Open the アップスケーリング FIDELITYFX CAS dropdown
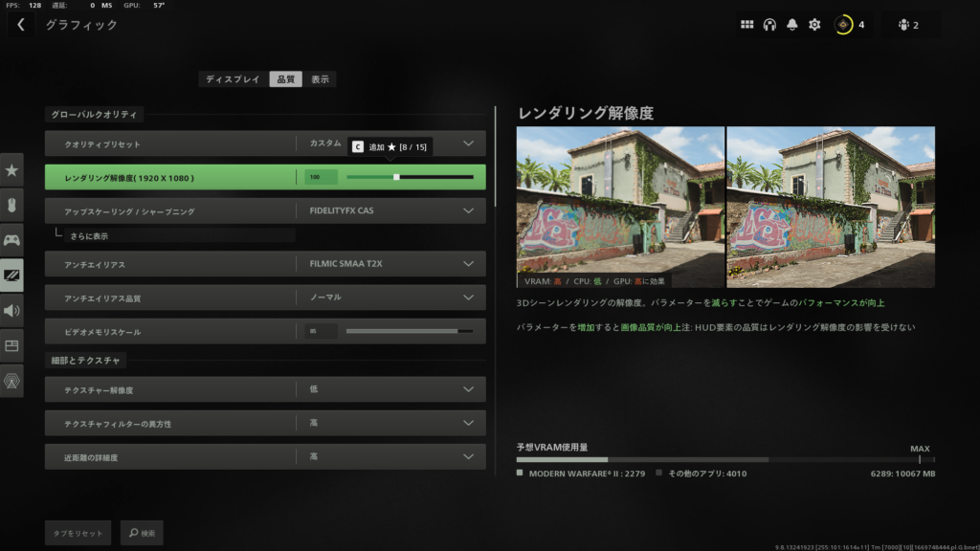This screenshot has height=551, width=980. (x=469, y=210)
